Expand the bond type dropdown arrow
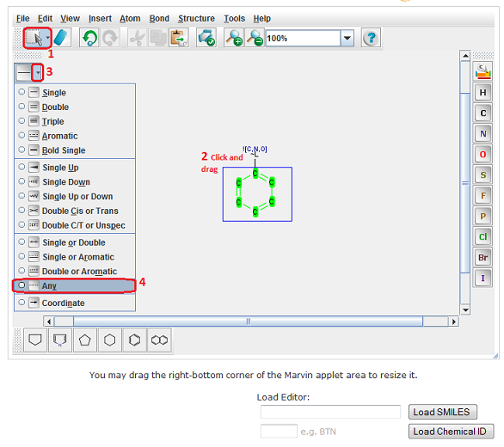This screenshot has height=447, width=504. [38, 72]
